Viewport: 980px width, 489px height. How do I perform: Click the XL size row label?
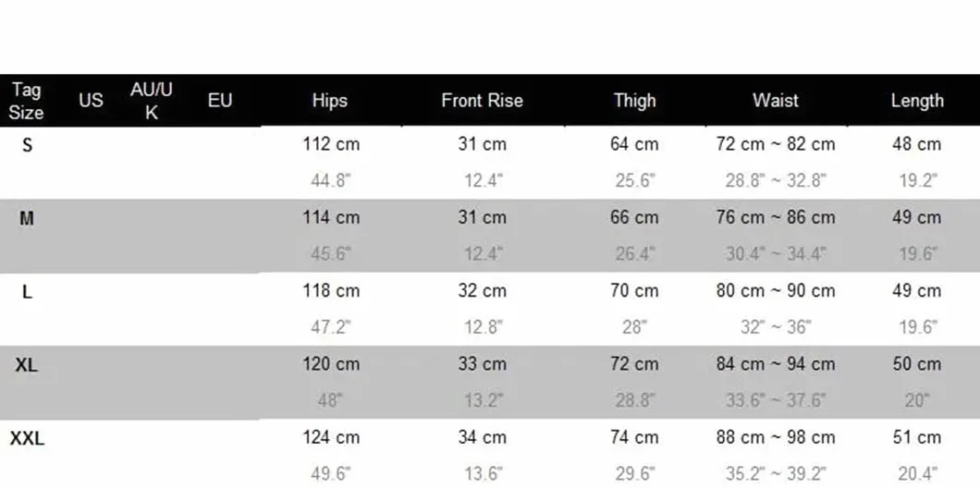pos(26,365)
